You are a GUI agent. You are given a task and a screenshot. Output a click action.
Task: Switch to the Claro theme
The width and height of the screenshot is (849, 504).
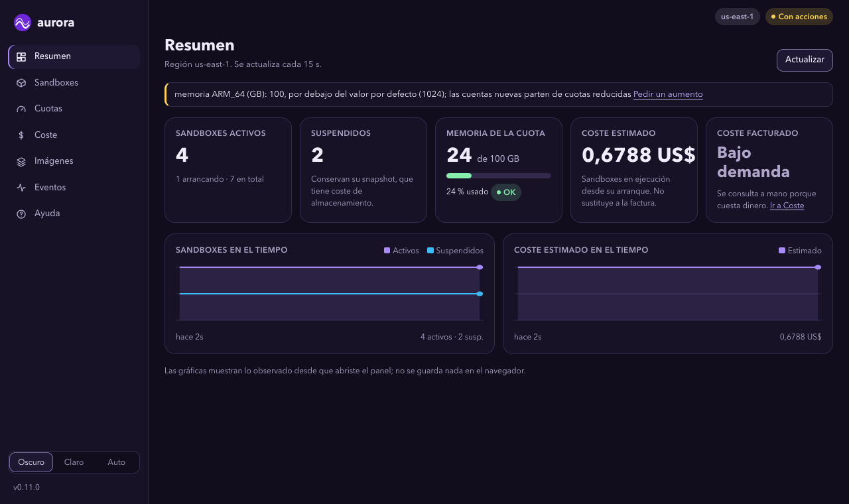click(74, 462)
